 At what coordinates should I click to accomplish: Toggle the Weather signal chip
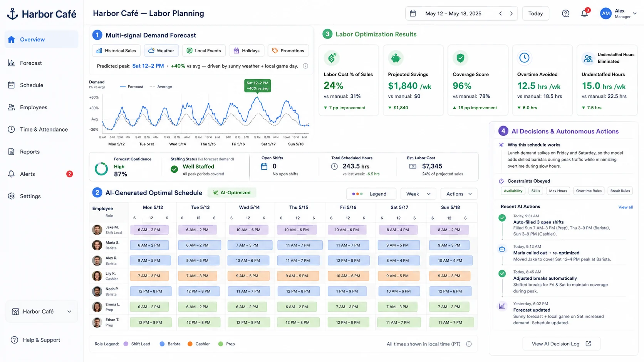(x=161, y=51)
